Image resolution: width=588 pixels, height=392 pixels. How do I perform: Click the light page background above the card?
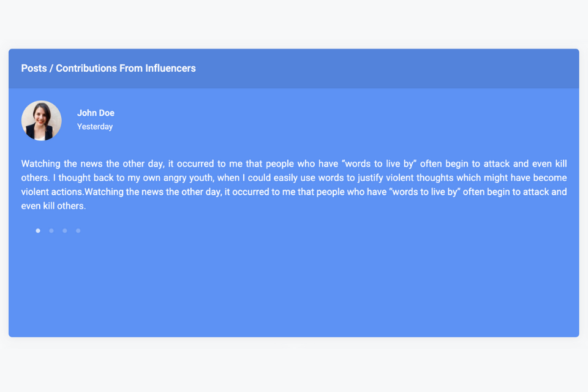293,23
